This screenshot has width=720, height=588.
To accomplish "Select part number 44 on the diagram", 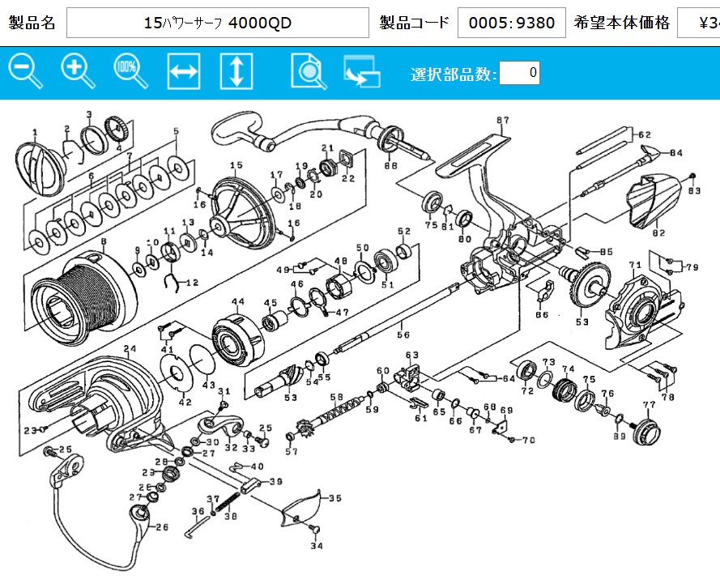I will (238, 301).
